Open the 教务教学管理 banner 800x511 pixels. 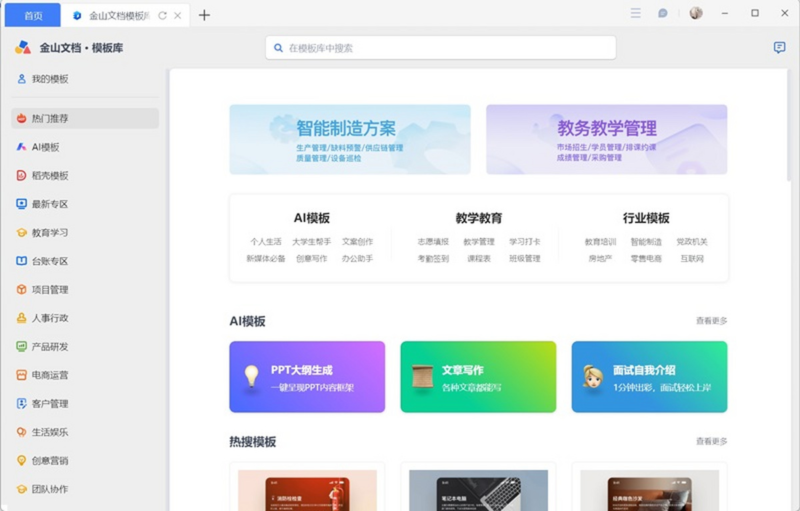[607, 139]
